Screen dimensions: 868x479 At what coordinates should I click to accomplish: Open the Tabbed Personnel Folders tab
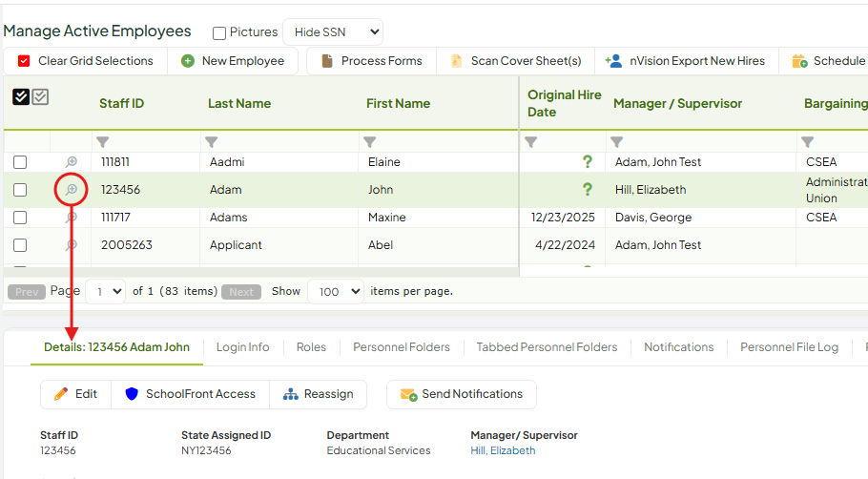547,347
